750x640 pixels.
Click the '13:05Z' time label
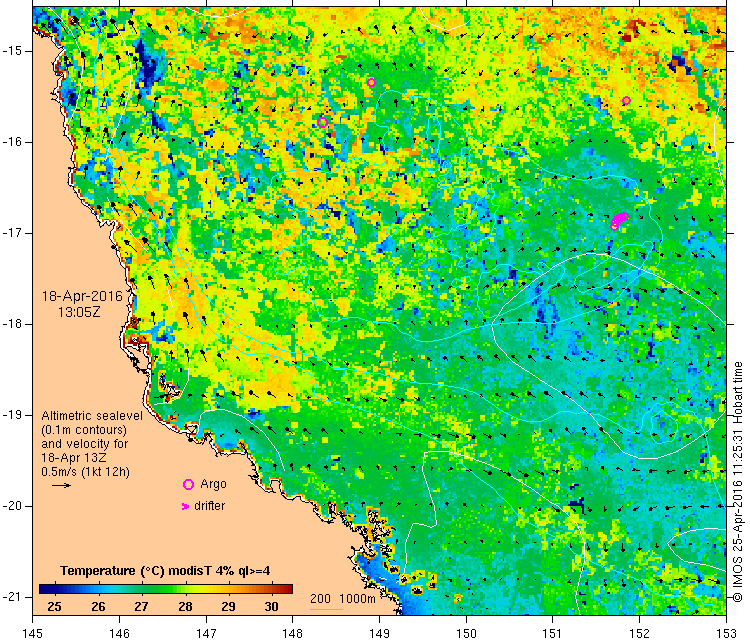79,312
